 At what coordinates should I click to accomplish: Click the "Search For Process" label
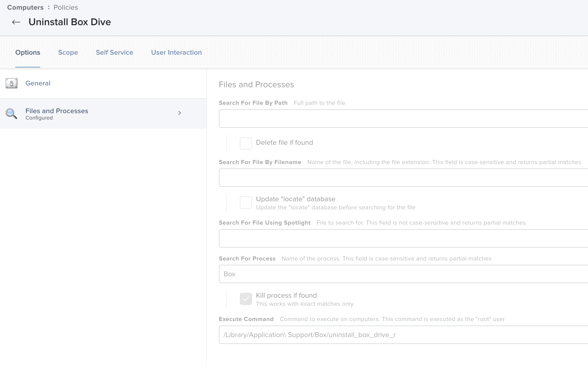[x=247, y=258]
